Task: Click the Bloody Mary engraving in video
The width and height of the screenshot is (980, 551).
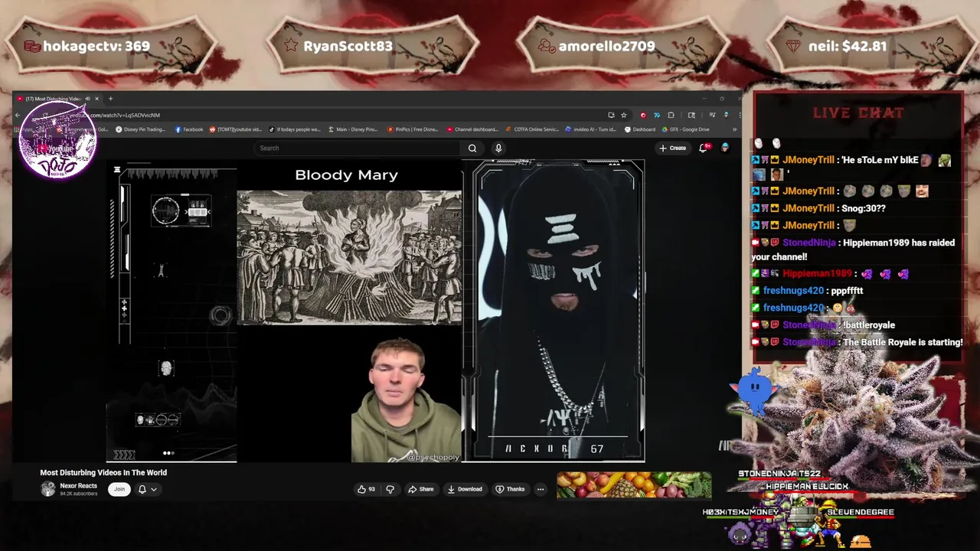Action: (x=349, y=258)
